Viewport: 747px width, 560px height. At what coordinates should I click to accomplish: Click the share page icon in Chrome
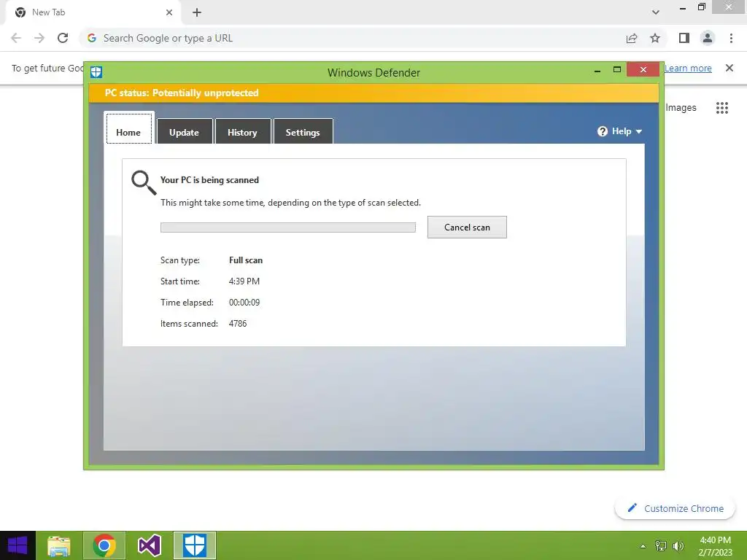[x=632, y=38]
